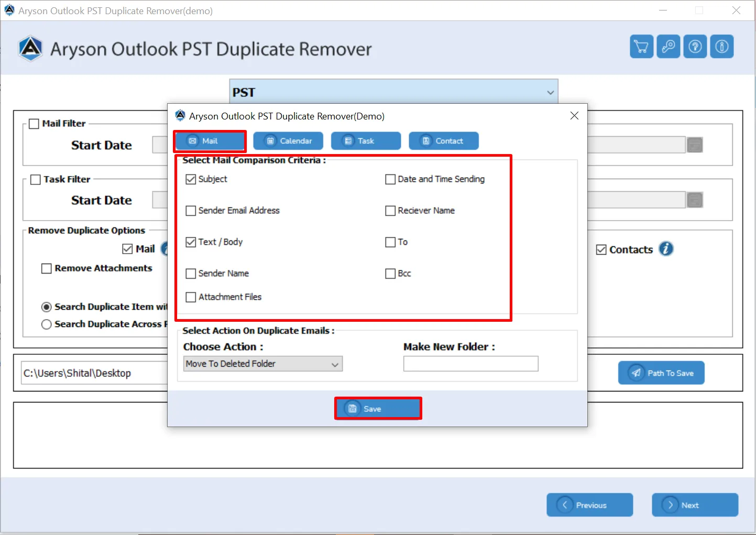This screenshot has width=756, height=535.
Task: Click the Path To Save button
Action: click(x=661, y=373)
